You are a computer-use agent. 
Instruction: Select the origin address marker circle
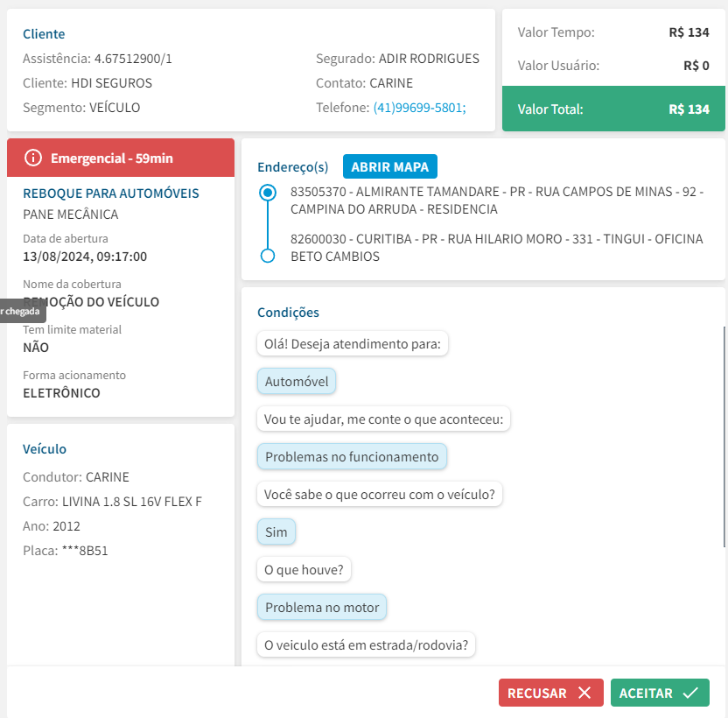pyautogui.click(x=269, y=192)
